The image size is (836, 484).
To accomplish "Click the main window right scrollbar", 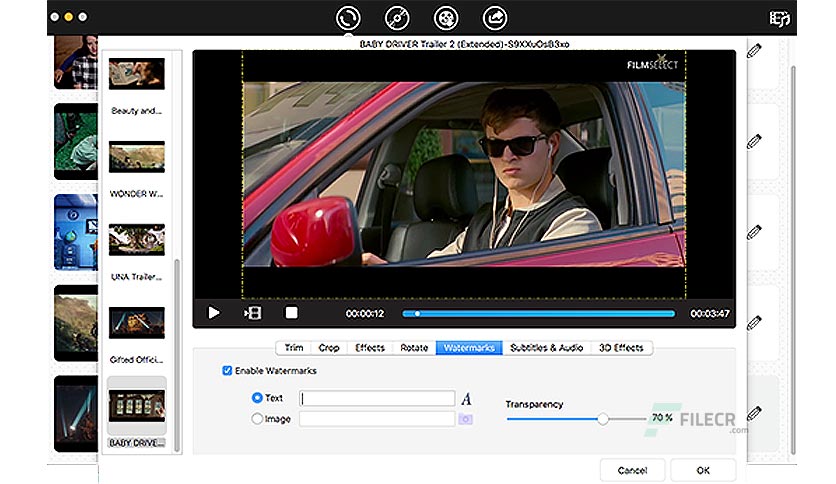I will [x=793, y=261].
